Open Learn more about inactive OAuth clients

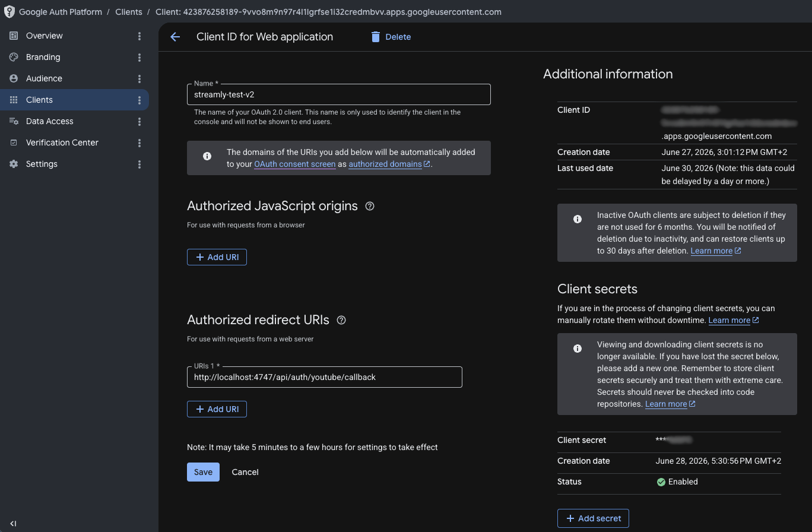pyautogui.click(x=716, y=251)
